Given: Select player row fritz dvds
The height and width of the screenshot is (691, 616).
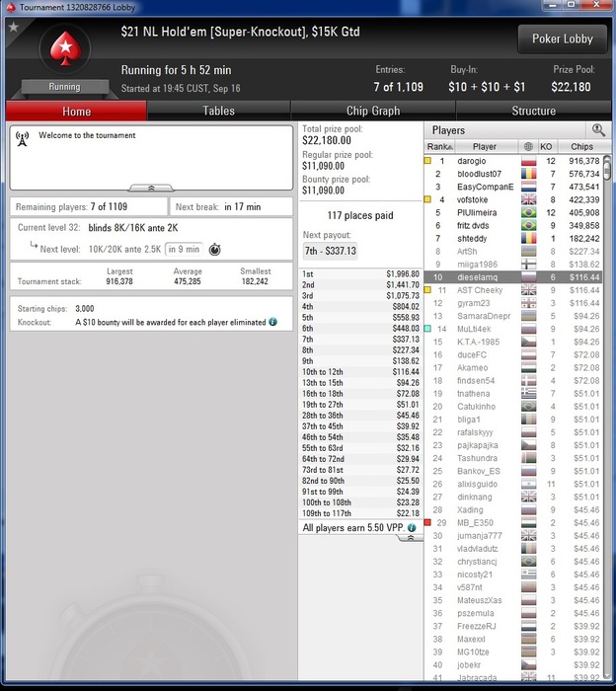Looking at the screenshot, I should point(513,226).
